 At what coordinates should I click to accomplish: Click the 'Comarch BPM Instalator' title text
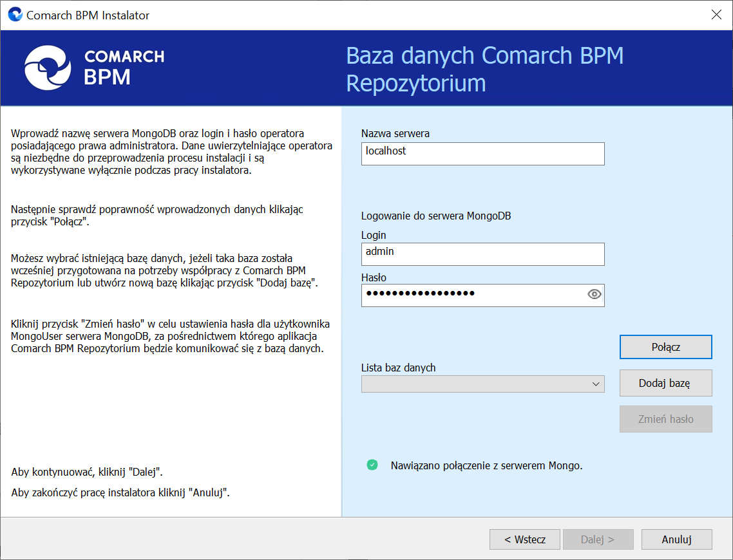click(x=88, y=15)
